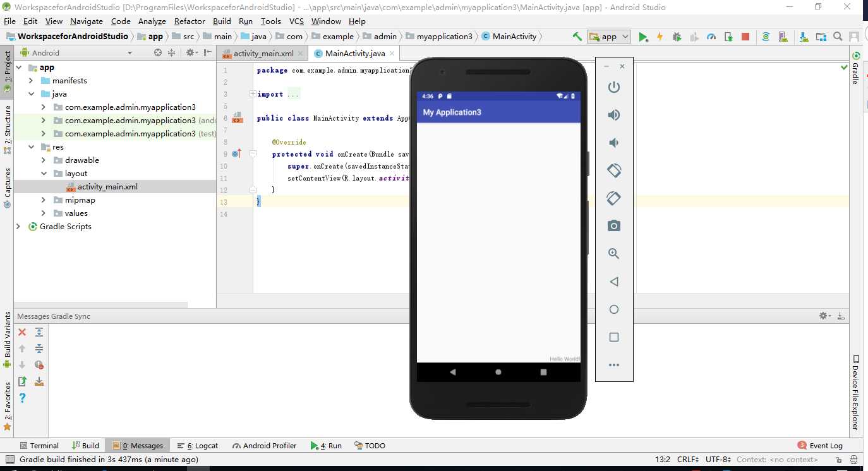
Task: Switch to the activity_main.xml editor tab
Action: point(263,54)
